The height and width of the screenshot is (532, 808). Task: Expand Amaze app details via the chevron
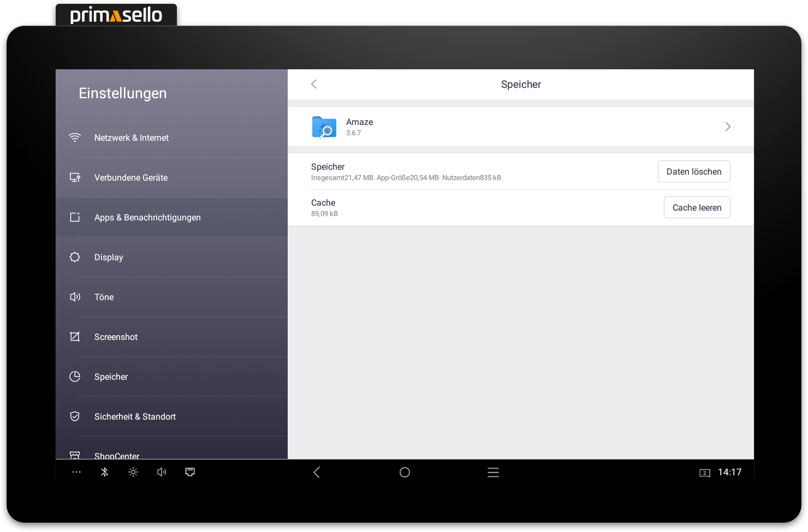(x=727, y=126)
